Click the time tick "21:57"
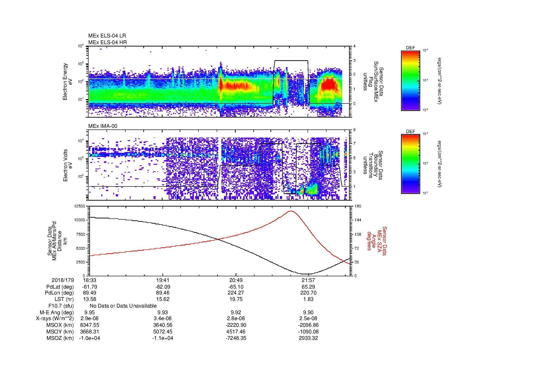The image size is (555, 392). pos(308,280)
